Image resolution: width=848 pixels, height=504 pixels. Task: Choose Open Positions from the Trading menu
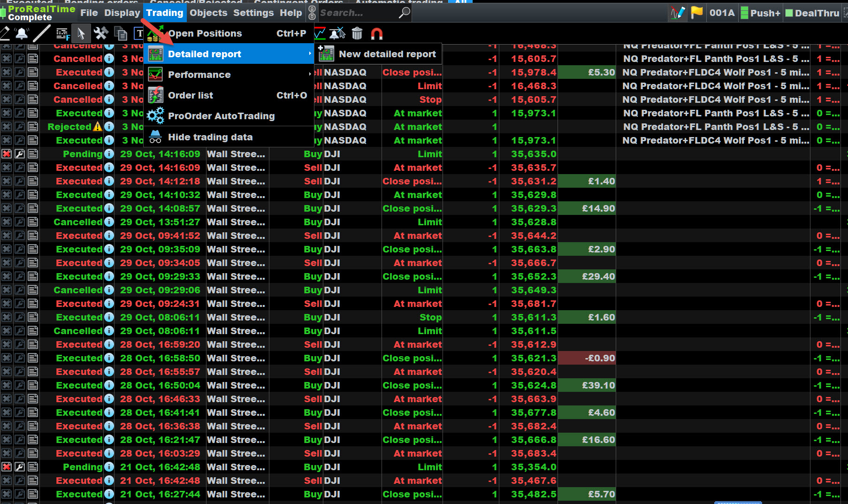click(x=229, y=33)
